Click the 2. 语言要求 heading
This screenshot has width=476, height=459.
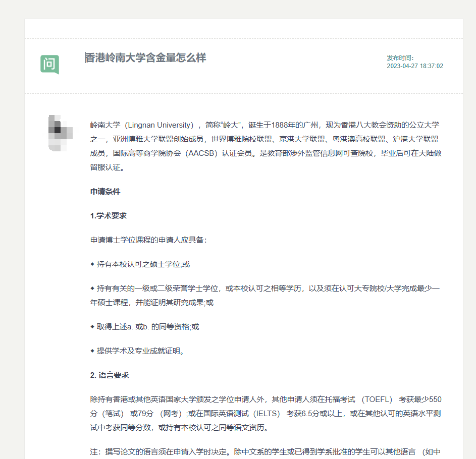click(110, 375)
